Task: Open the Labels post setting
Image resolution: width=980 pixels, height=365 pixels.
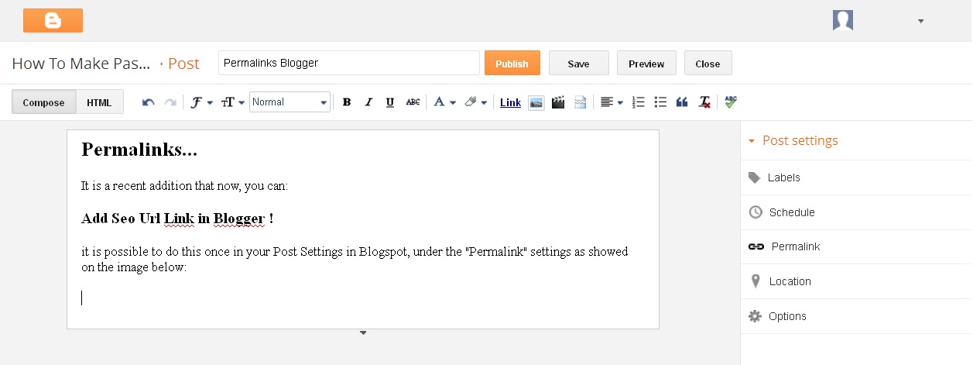Action: coord(856,177)
